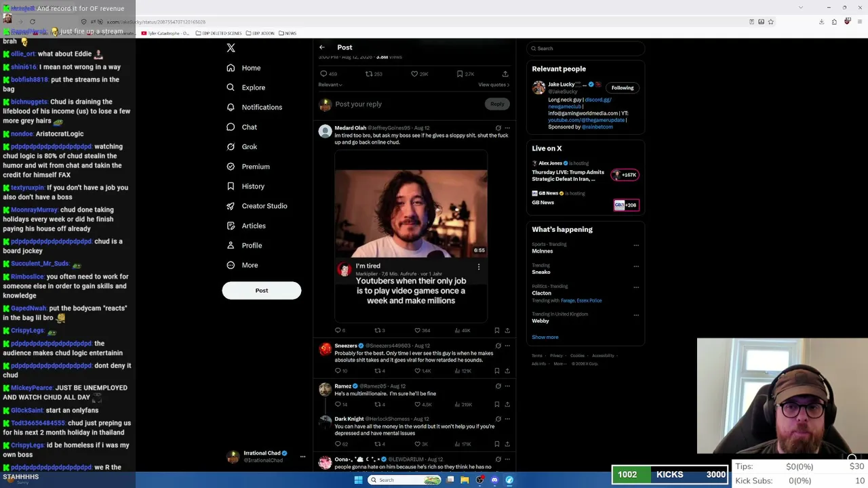The image size is (868, 488).
Task: Bookmark the main post with 2.7K bookmarks
Action: click(460, 74)
